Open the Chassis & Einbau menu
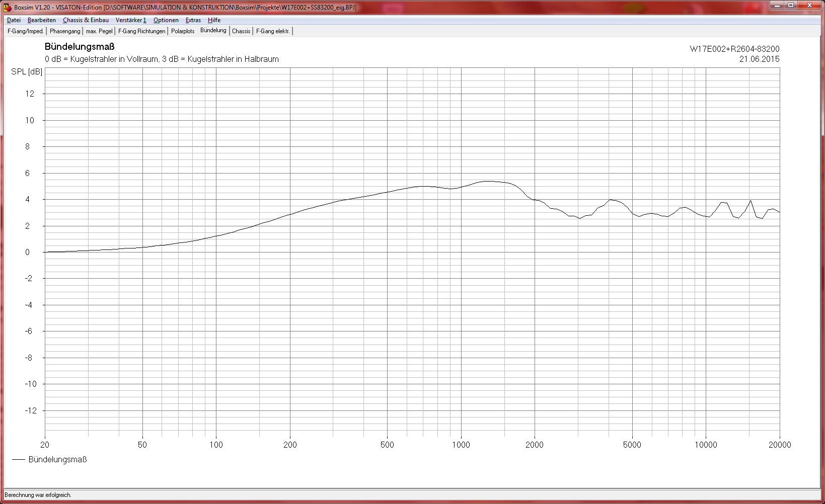This screenshot has width=825, height=504. pyautogui.click(x=86, y=20)
